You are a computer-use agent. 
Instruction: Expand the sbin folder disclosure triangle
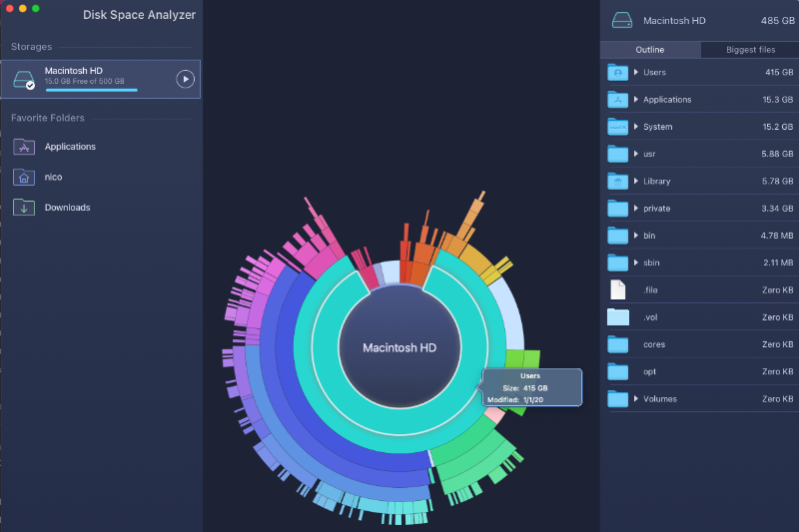point(636,263)
